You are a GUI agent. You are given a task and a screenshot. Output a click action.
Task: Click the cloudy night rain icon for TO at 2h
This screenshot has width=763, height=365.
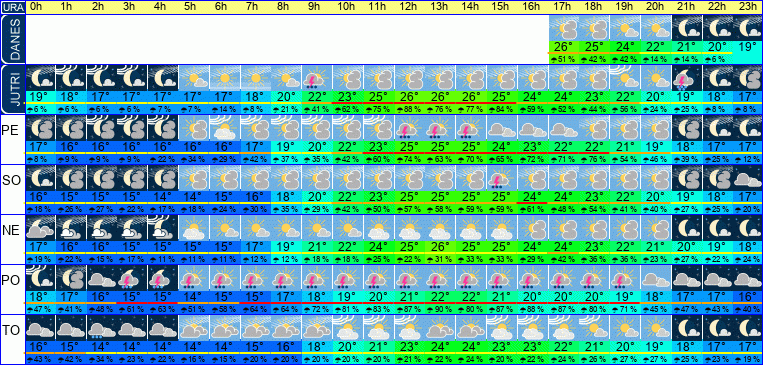point(101,327)
